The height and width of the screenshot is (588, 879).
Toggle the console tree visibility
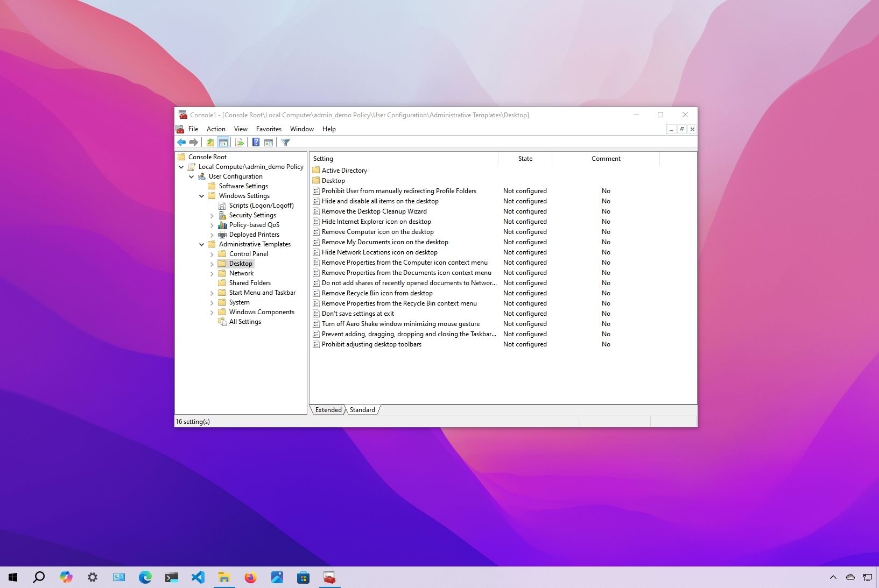pyautogui.click(x=223, y=142)
